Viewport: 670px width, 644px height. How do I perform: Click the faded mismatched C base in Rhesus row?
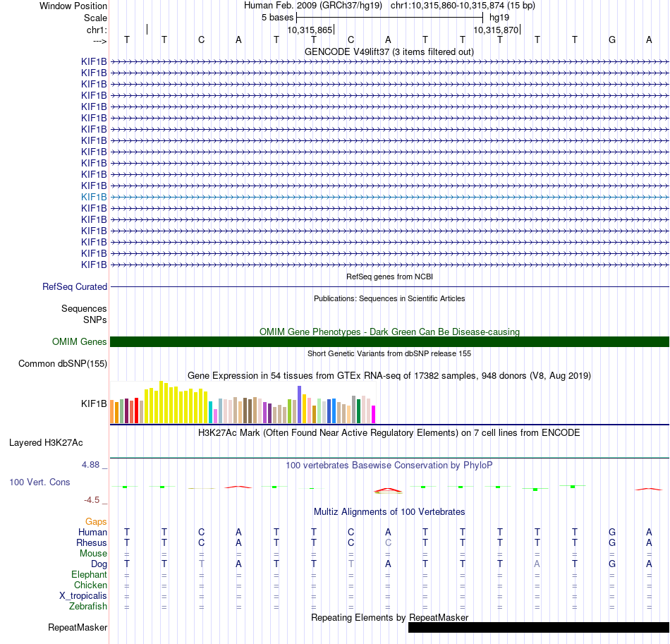(388, 542)
